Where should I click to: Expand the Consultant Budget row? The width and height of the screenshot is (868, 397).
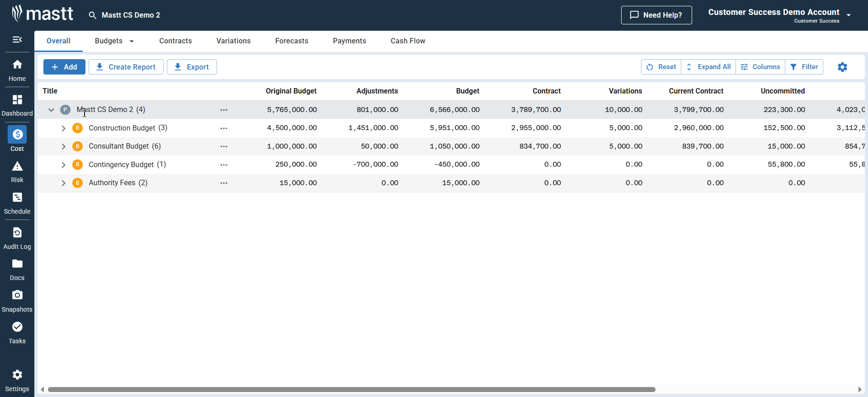click(63, 146)
